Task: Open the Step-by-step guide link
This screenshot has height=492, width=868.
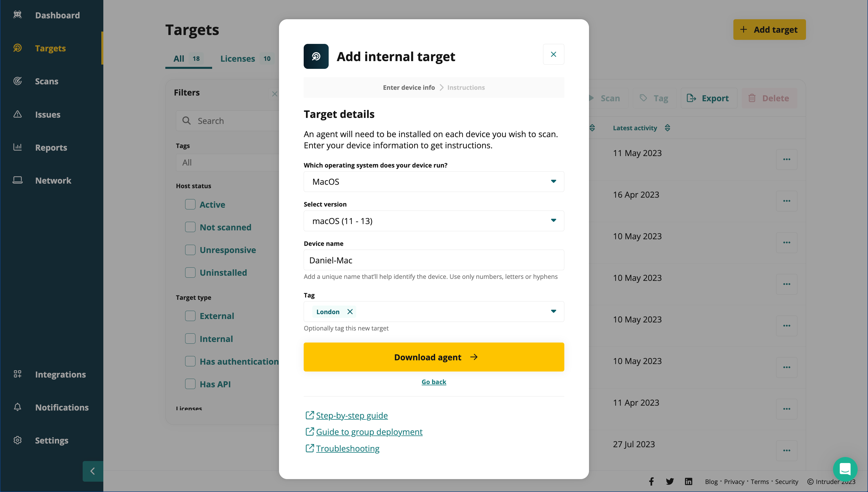Action: [x=352, y=415]
